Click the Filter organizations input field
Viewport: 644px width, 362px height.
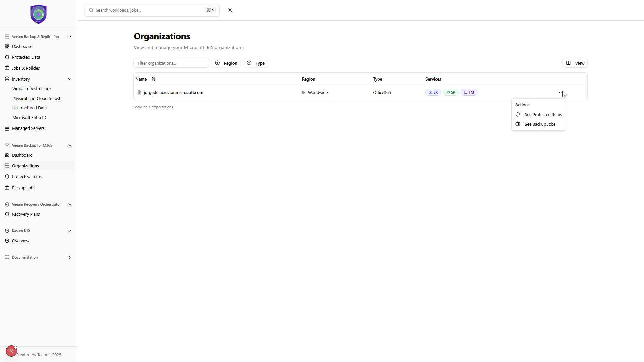pyautogui.click(x=171, y=63)
